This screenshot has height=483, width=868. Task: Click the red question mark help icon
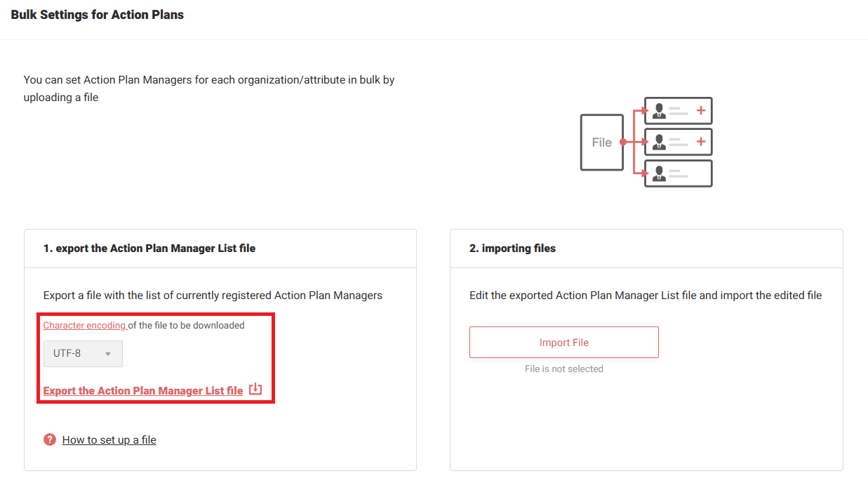click(50, 439)
